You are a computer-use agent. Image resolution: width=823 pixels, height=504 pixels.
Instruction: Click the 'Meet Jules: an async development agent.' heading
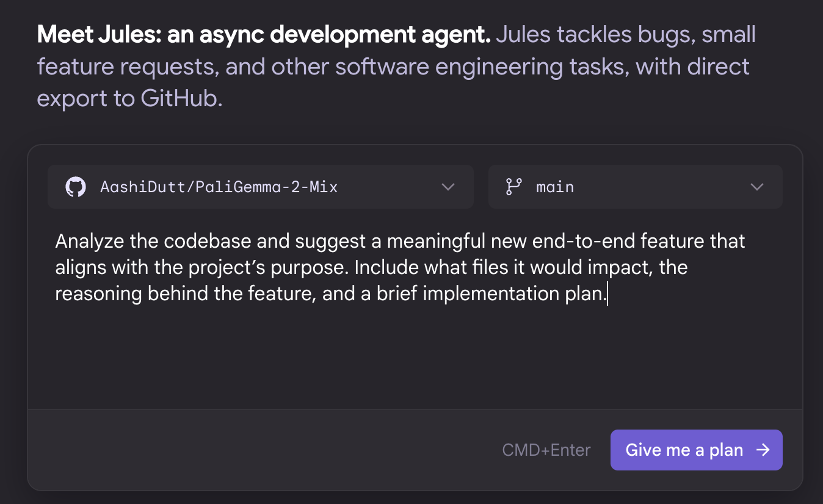tap(264, 35)
